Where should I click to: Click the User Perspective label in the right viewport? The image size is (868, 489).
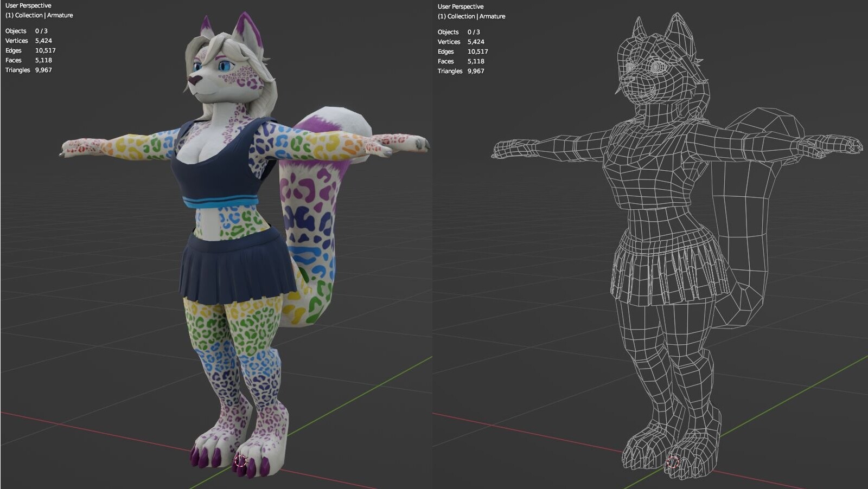coord(459,6)
